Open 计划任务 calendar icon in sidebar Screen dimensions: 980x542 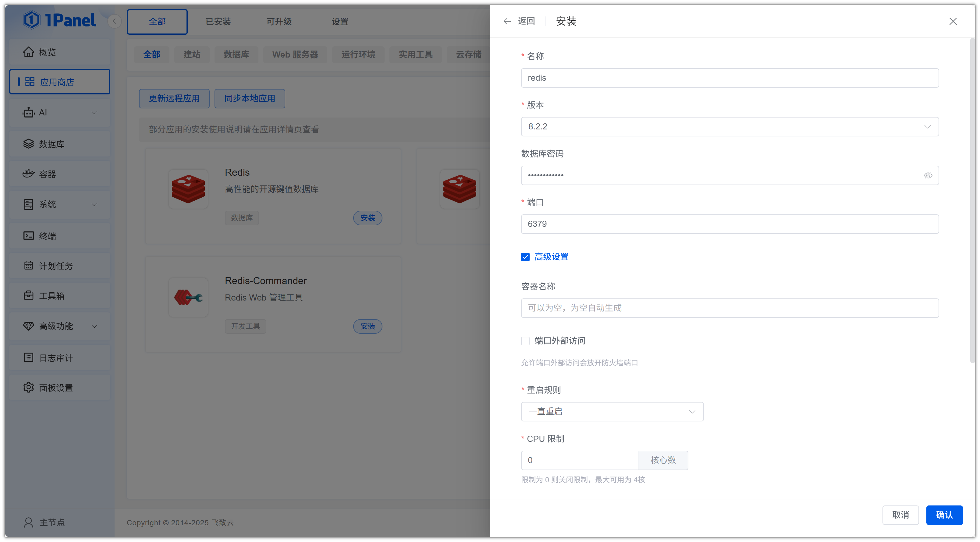pyautogui.click(x=29, y=266)
